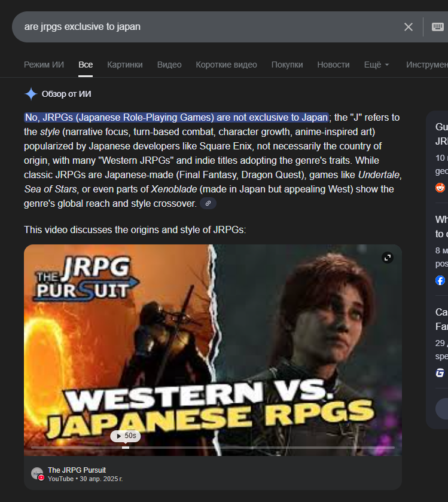Screen dimensions: 448x502
Task: Click The JRPG Pursuit channel avatar
Action: click(37, 473)
